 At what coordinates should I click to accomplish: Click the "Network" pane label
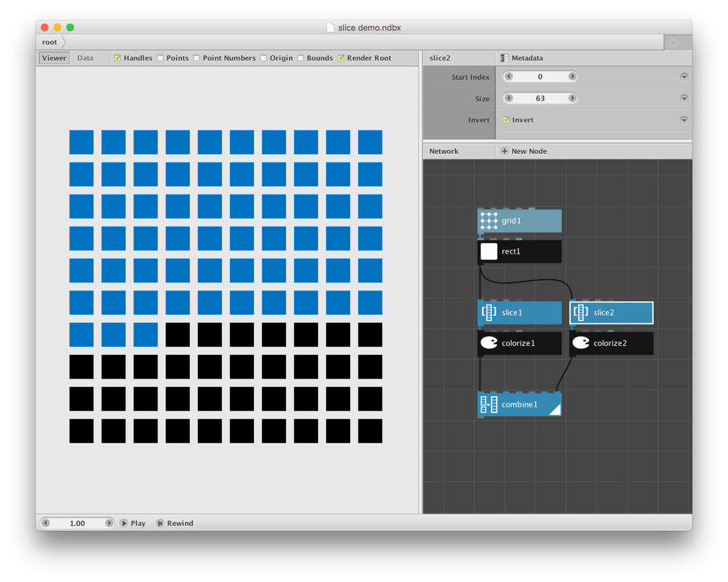[x=444, y=151]
